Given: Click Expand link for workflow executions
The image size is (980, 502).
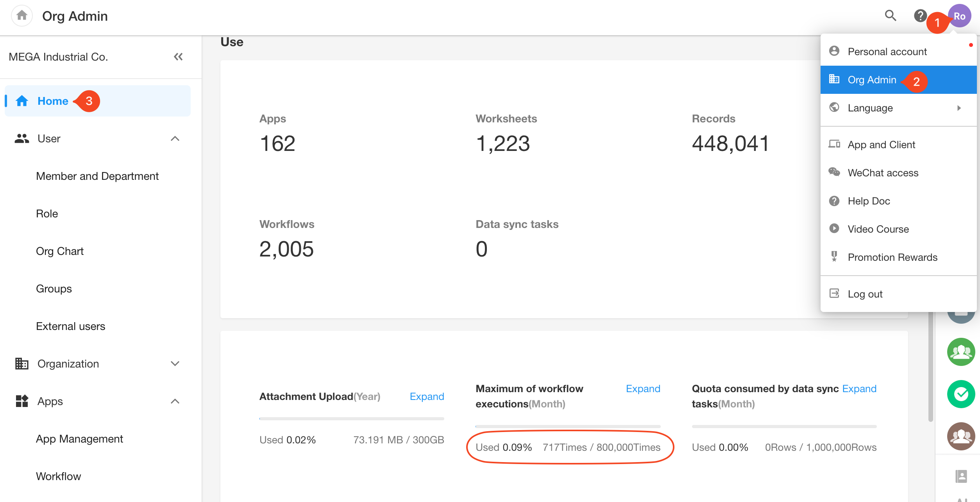Looking at the screenshot, I should point(643,389).
